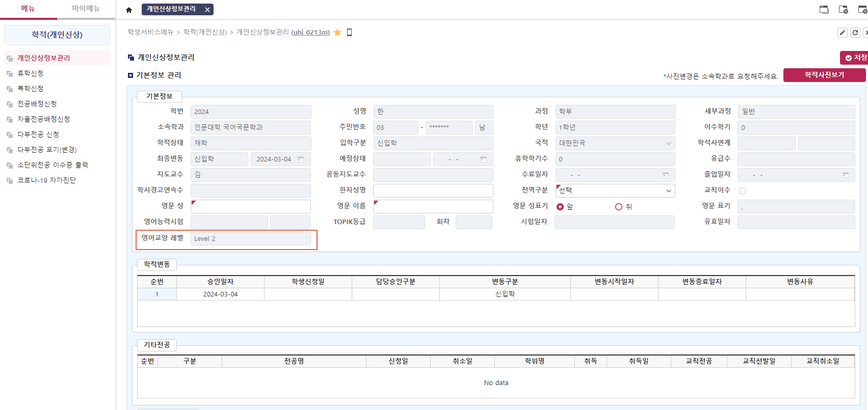This screenshot has height=410, width=868.
Task: Click the 신입학 cell in 학적변동 table
Action: 505,294
